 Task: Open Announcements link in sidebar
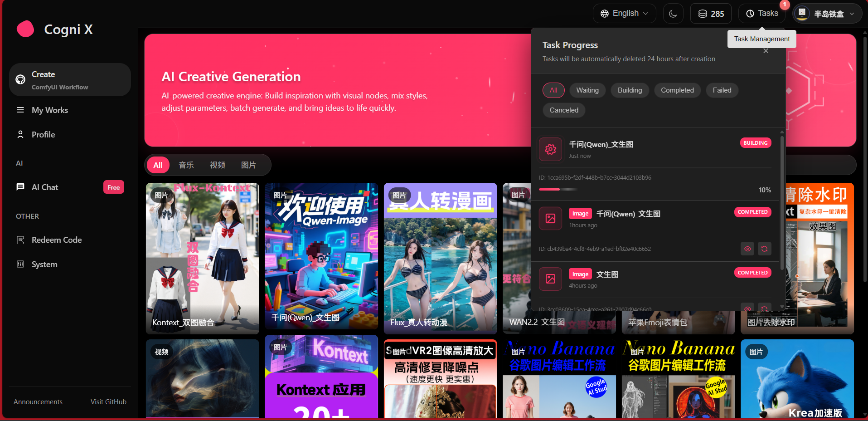(38, 402)
